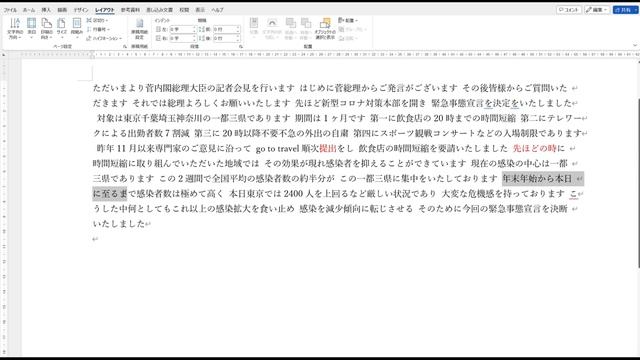Open the オブジェクトの選択と表示 selection pane
This screenshot has height=360, width=640.
coord(325,29)
